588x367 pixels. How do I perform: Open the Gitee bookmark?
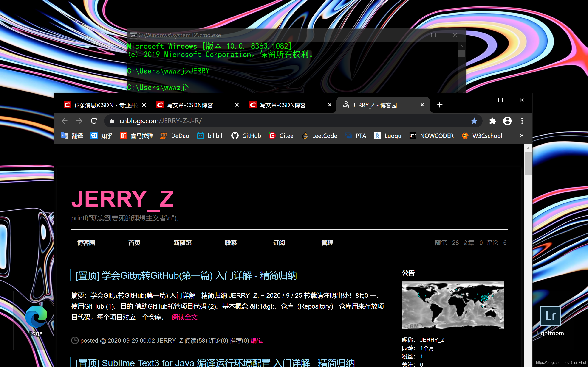pyautogui.click(x=281, y=136)
